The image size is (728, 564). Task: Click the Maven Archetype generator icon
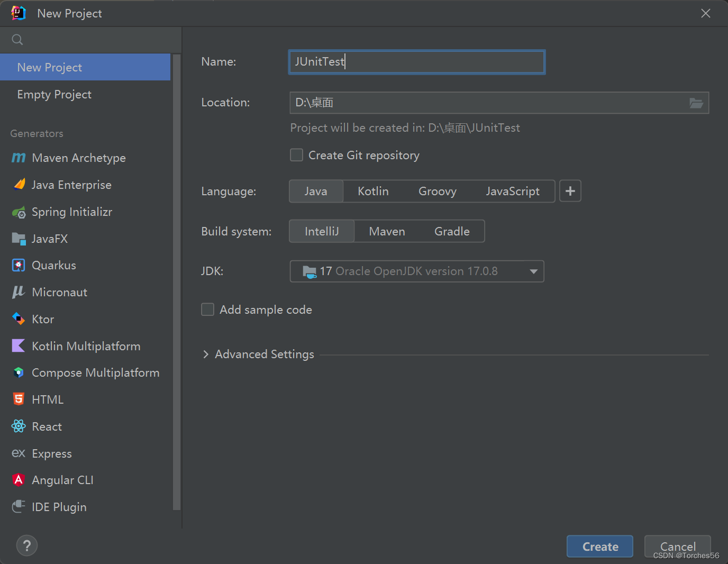tap(19, 158)
